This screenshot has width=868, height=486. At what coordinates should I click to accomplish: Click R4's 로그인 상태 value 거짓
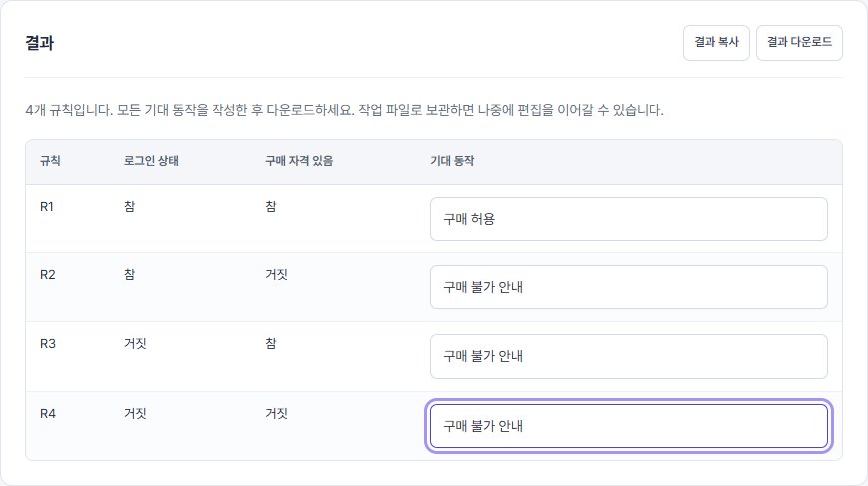pos(135,413)
